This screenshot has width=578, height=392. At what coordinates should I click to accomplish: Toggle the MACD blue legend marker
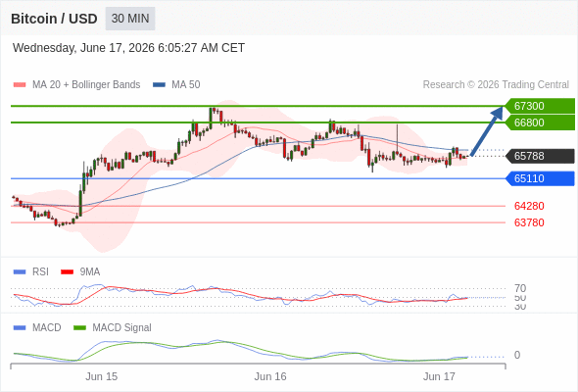tap(20, 328)
